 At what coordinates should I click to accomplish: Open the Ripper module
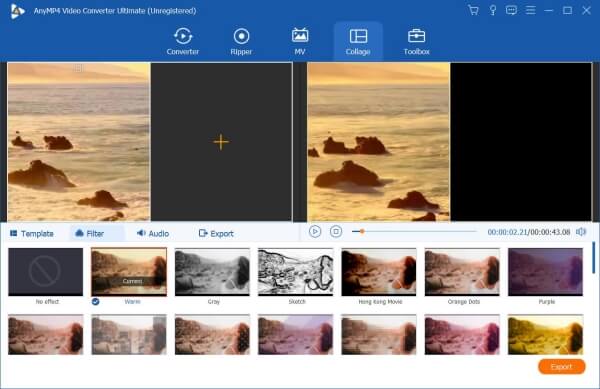(x=241, y=41)
